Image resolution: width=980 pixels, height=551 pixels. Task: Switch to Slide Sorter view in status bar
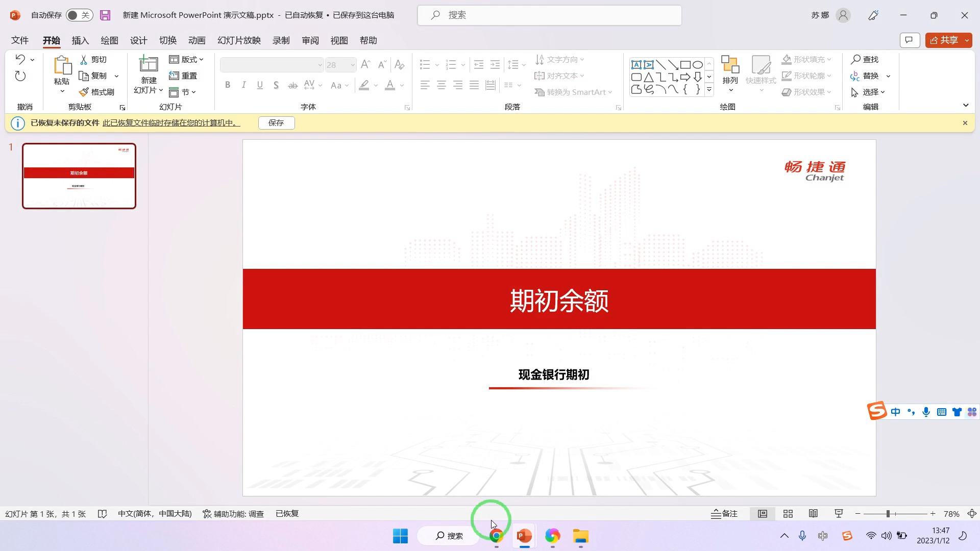click(788, 514)
